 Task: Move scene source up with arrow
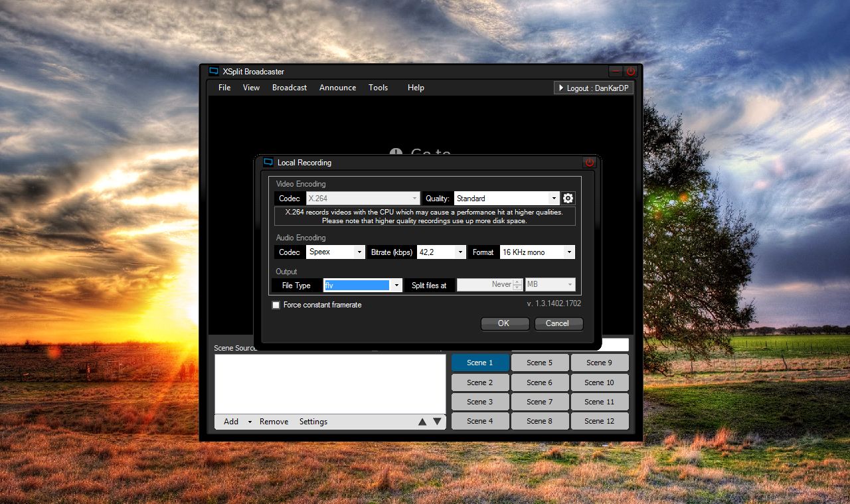pos(422,422)
